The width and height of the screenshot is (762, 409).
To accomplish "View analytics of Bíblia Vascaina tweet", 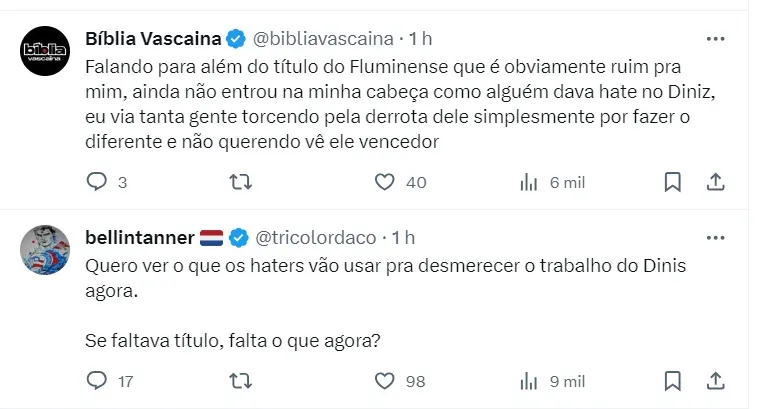I will point(530,182).
